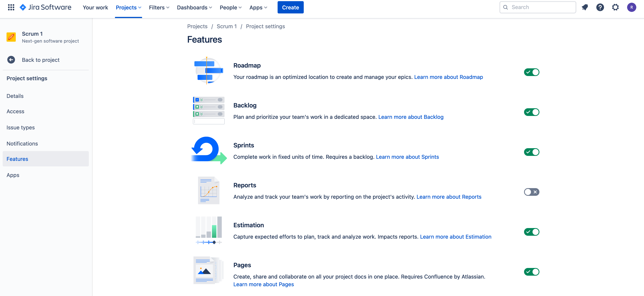This screenshot has width=644, height=296.
Task: Open the app switcher grid icon
Action: (x=11, y=7)
